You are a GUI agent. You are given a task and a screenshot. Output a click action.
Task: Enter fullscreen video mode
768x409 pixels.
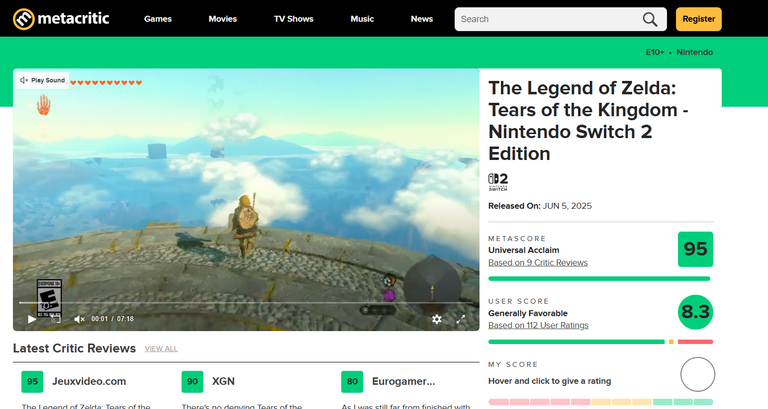[x=461, y=319]
